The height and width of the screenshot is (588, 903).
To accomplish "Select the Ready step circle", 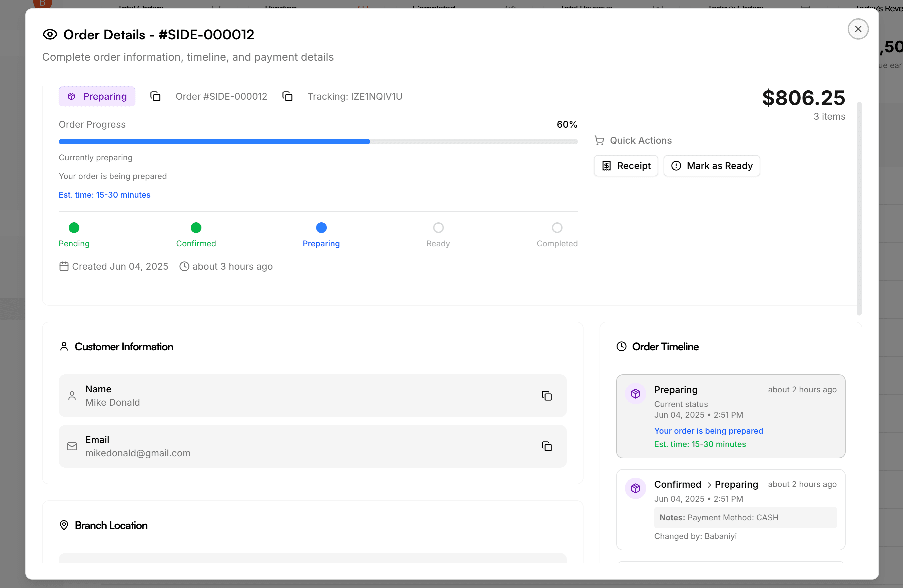I will click(438, 228).
